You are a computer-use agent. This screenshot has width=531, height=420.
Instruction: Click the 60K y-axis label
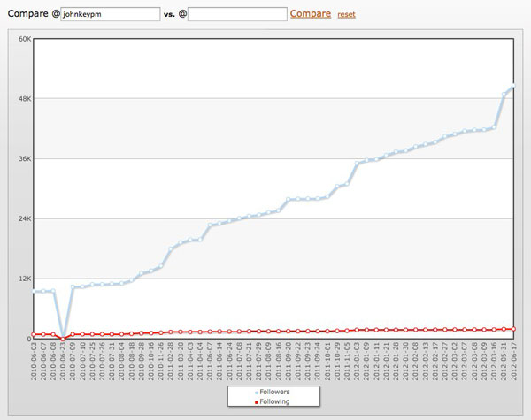[x=25, y=39]
